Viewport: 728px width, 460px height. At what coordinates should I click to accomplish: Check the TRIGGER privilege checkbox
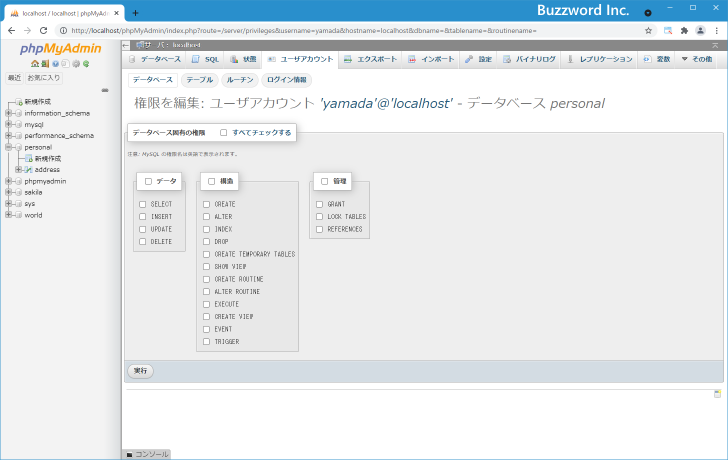207,342
